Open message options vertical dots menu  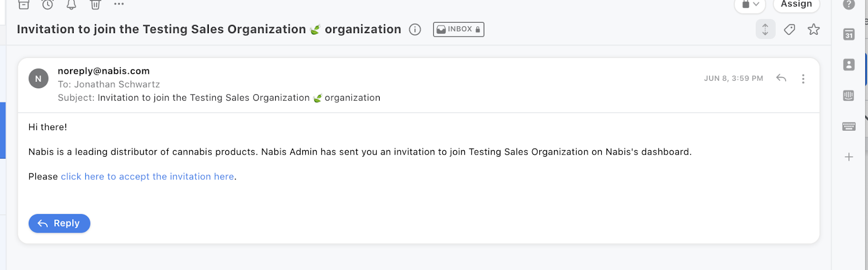click(803, 79)
